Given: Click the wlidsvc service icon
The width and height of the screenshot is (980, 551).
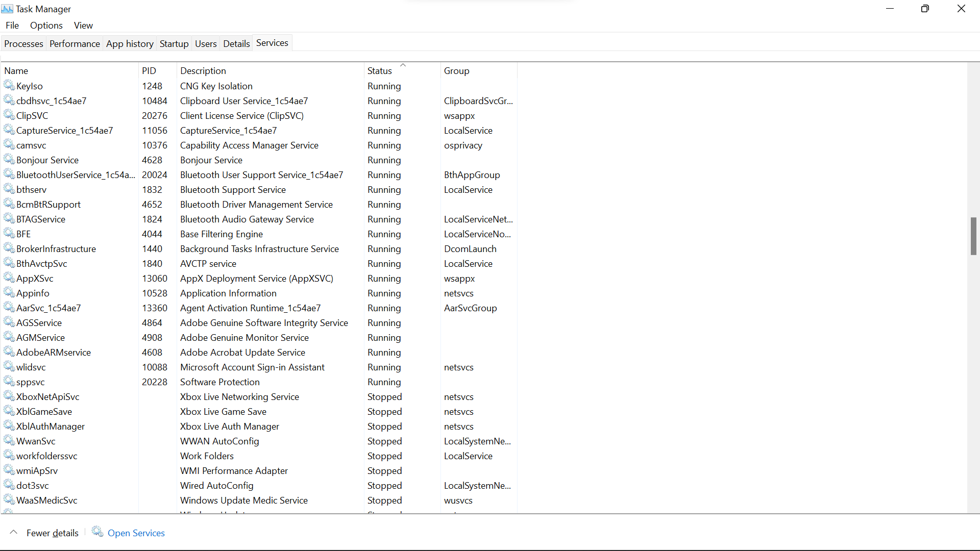Looking at the screenshot, I should point(9,366).
